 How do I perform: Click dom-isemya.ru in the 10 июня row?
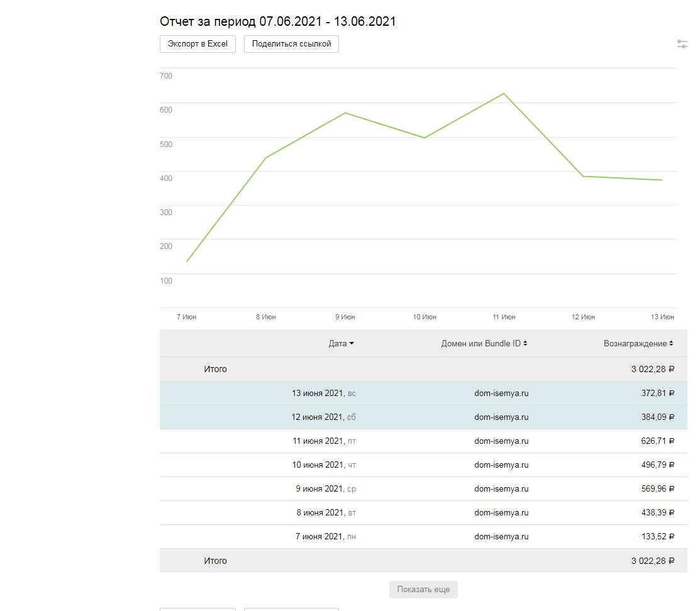coord(501,465)
